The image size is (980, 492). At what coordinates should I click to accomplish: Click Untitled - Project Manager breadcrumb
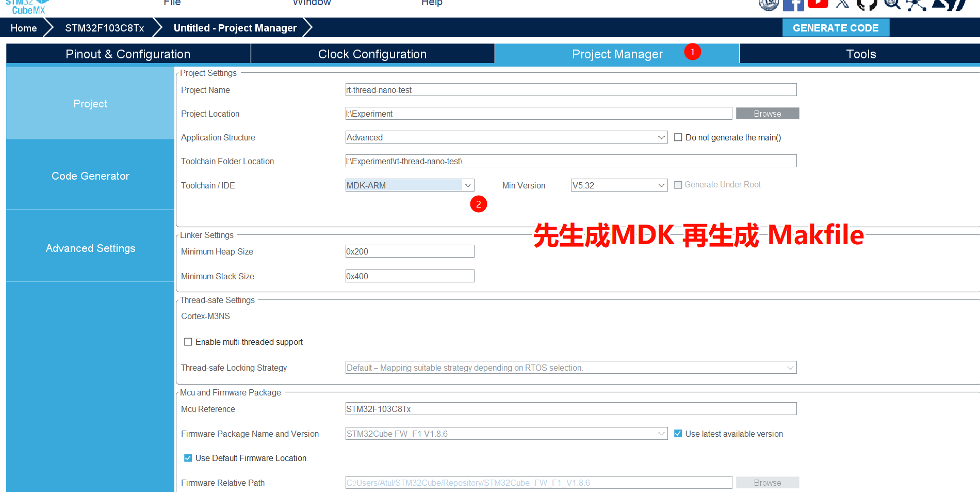(x=235, y=28)
